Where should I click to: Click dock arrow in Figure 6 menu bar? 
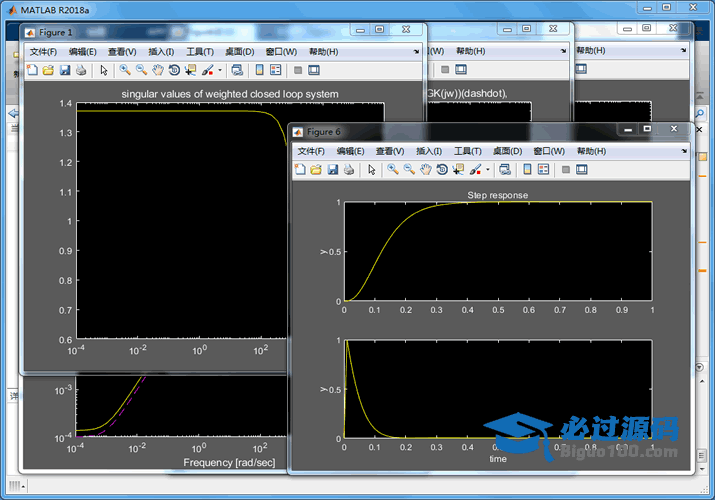pos(684,151)
